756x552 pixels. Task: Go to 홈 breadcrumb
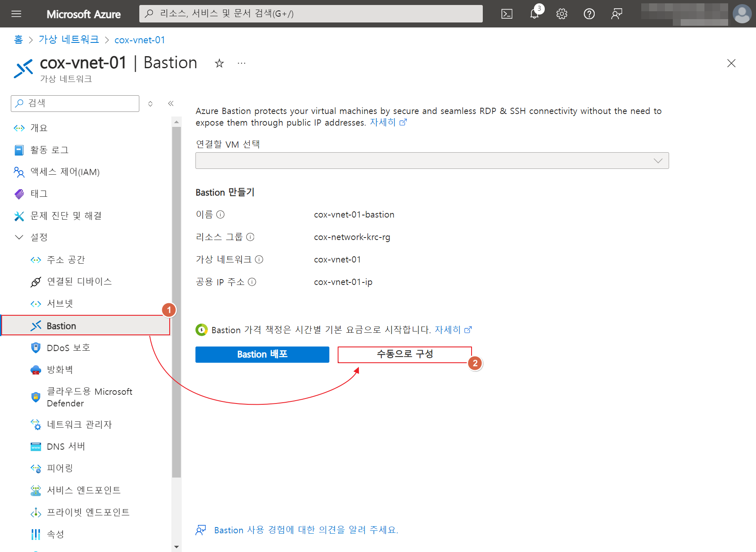(x=18, y=40)
